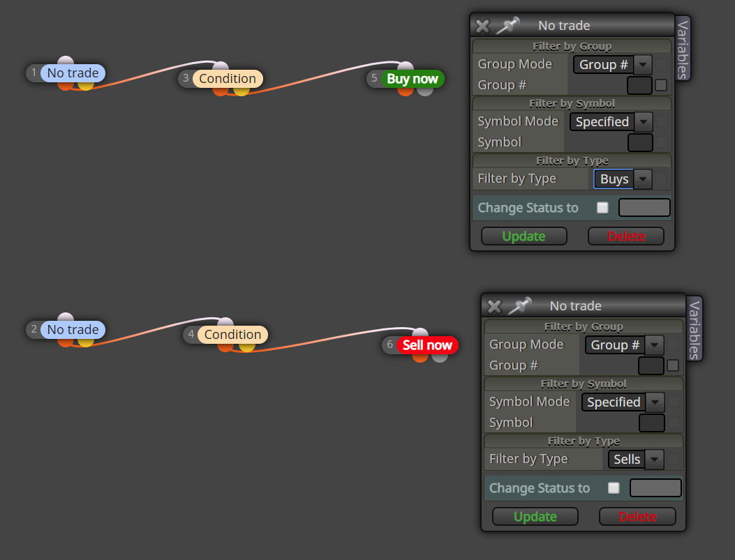Click Delete button in the Sells panel
This screenshot has height=560, width=735.
pos(637,517)
